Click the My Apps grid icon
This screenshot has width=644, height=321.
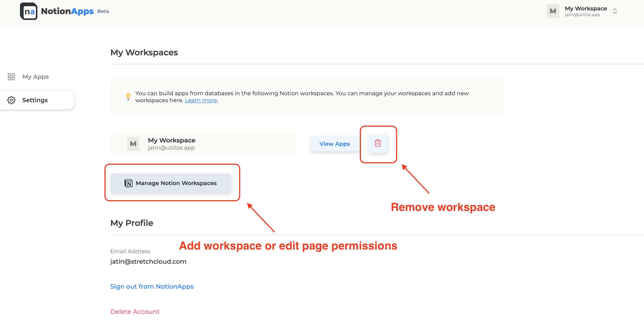pos(11,77)
